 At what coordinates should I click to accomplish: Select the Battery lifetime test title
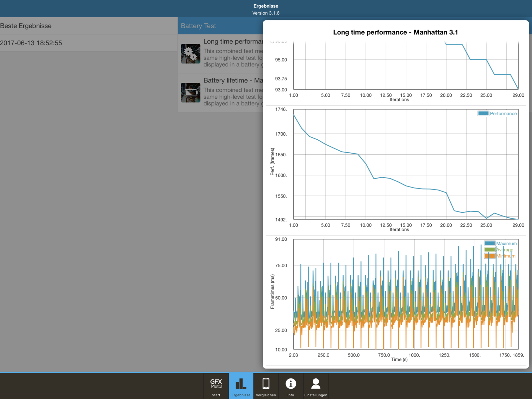click(233, 80)
